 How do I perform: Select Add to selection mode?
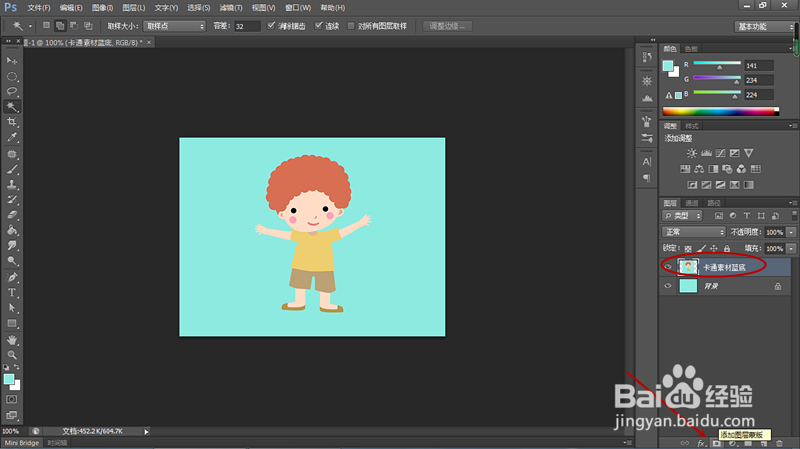pyautogui.click(x=60, y=26)
